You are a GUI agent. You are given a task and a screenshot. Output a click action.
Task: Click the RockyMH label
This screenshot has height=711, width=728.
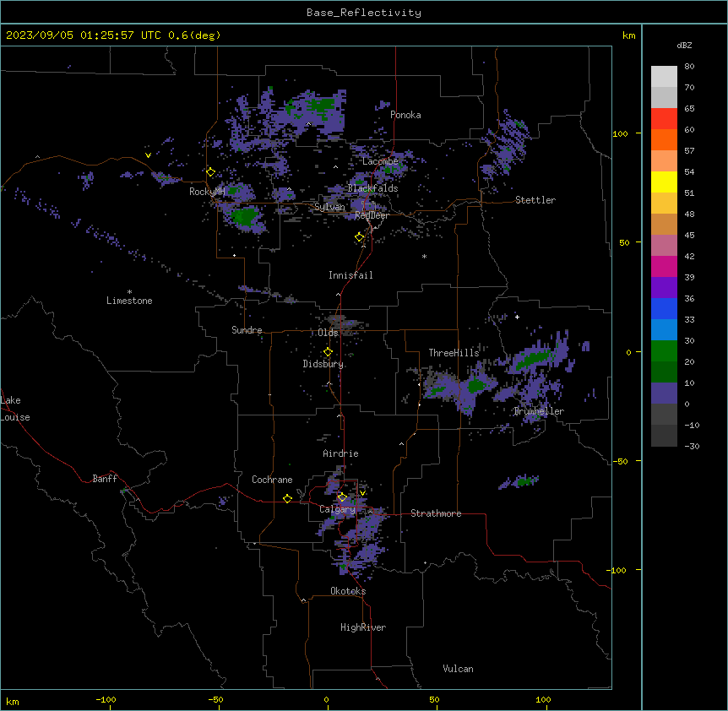click(x=207, y=192)
